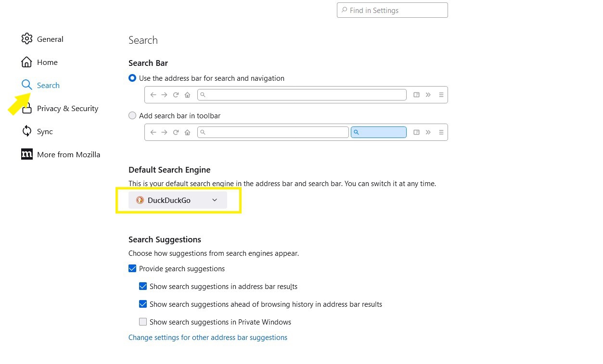Image resolution: width=603 pixels, height=364 pixels.
Task: Open the DuckDuckGo default search engine dropdown
Action: (178, 200)
